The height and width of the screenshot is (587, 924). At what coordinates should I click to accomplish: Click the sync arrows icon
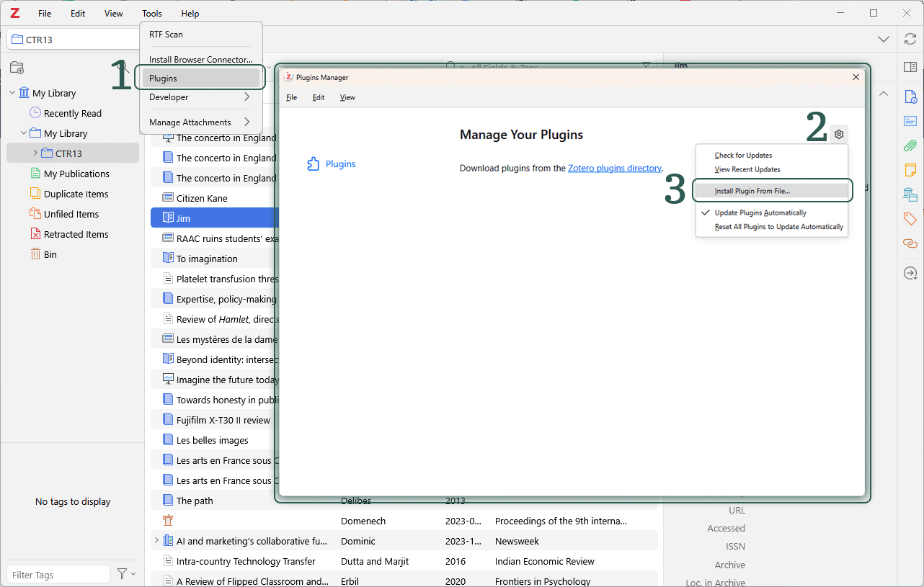[x=910, y=39]
